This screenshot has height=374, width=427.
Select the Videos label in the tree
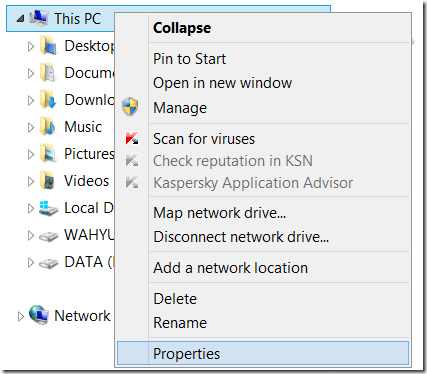pyautogui.click(x=86, y=181)
